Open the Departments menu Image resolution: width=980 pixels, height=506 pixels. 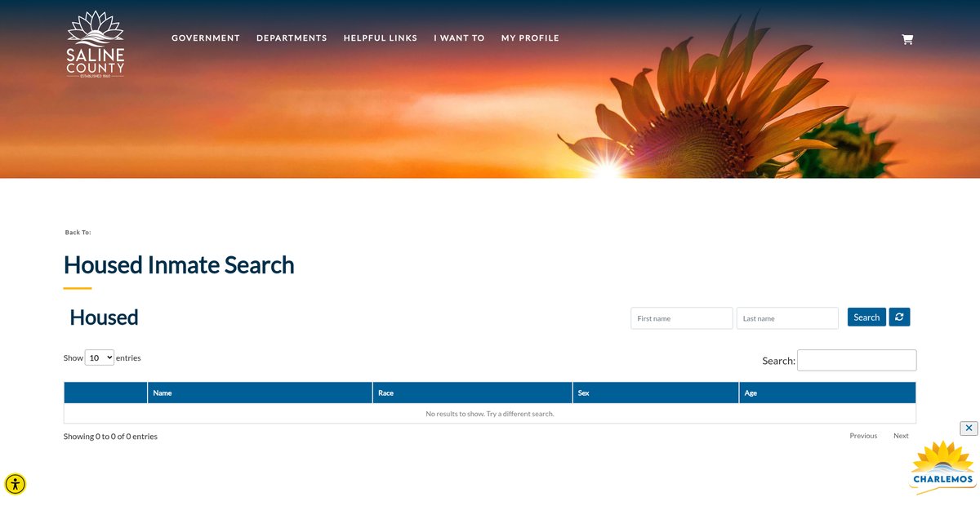click(x=292, y=38)
